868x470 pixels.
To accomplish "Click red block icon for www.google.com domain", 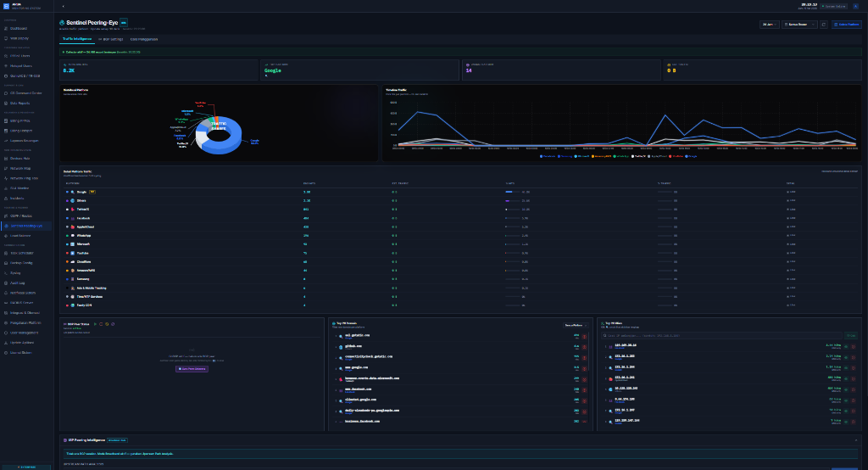I will coord(584,368).
